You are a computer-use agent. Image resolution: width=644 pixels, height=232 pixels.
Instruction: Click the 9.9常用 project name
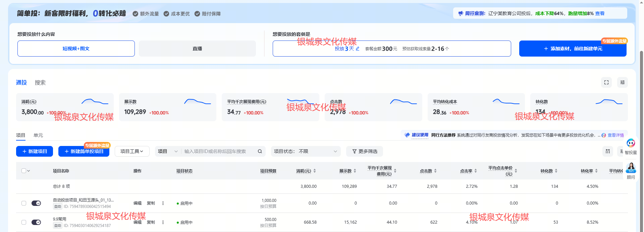click(60, 219)
